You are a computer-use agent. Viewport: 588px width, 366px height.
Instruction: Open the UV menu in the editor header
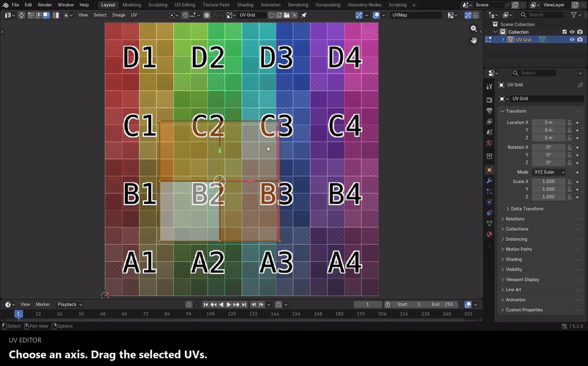click(x=134, y=15)
